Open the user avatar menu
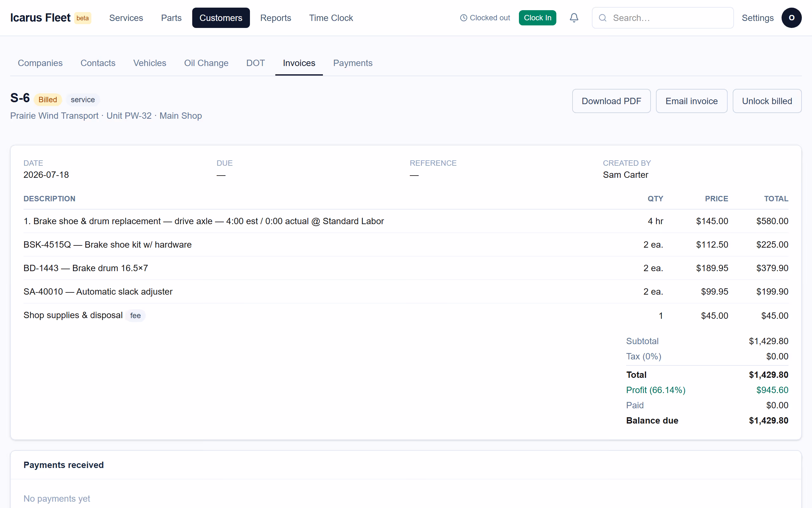 click(791, 18)
